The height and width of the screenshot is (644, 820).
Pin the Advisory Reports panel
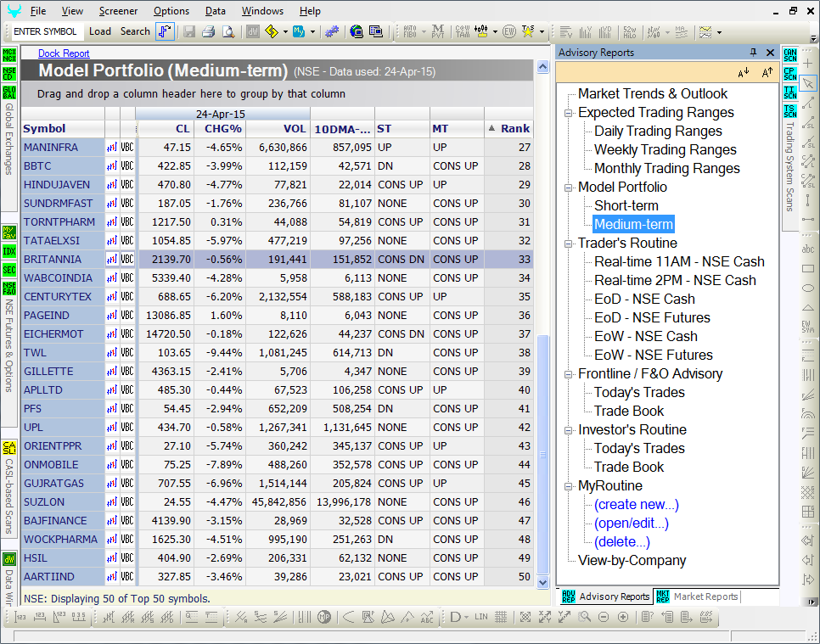tap(753, 53)
